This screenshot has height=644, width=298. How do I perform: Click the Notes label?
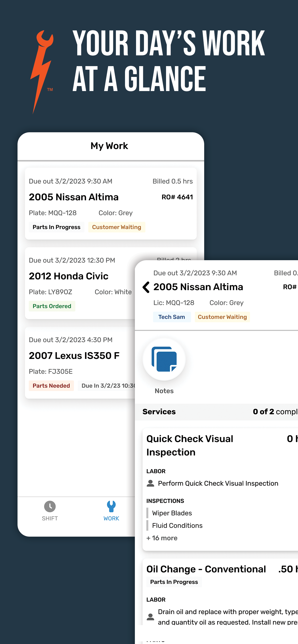click(x=164, y=391)
